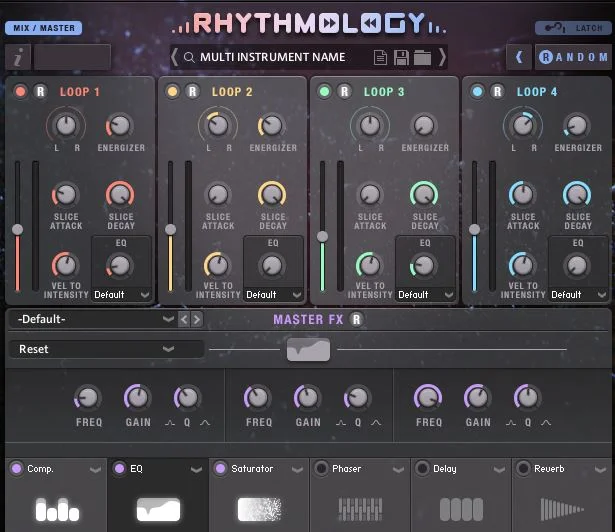
Task: Click Loop 2 Slice Decay knob
Action: tap(272, 195)
